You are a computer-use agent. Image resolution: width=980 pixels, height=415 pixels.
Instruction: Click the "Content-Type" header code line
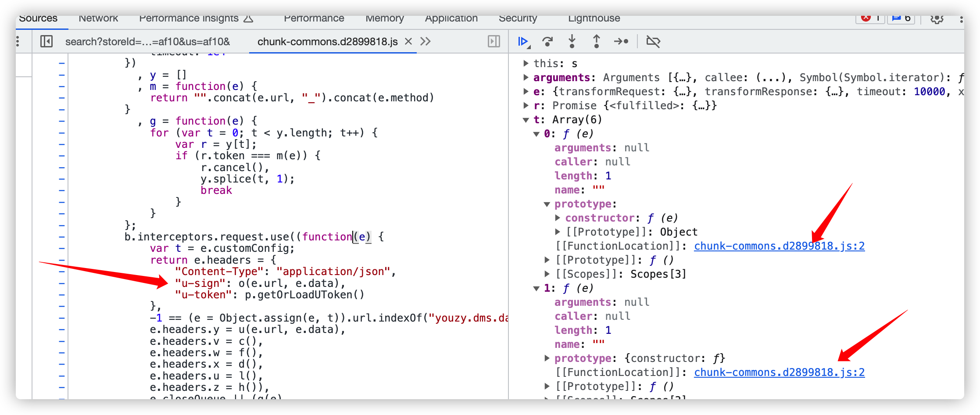(285, 272)
